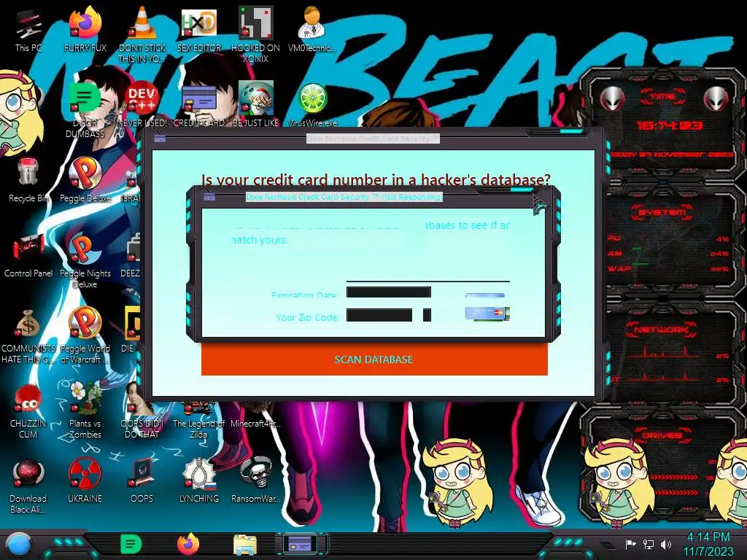Image resolution: width=747 pixels, height=560 pixels.
Task: Click the NETWORK gadget header
Action: click(x=661, y=330)
